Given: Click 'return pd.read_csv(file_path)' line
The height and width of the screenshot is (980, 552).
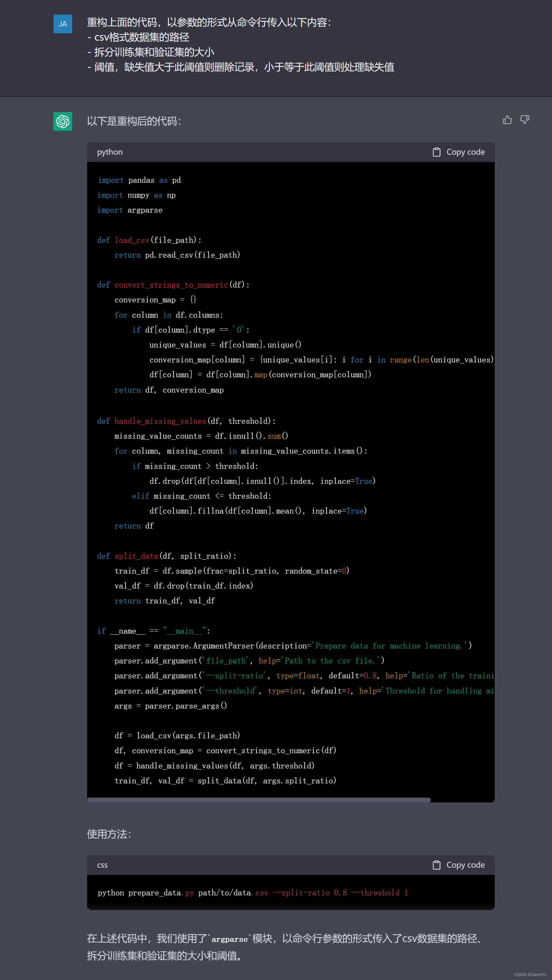Looking at the screenshot, I should [177, 255].
